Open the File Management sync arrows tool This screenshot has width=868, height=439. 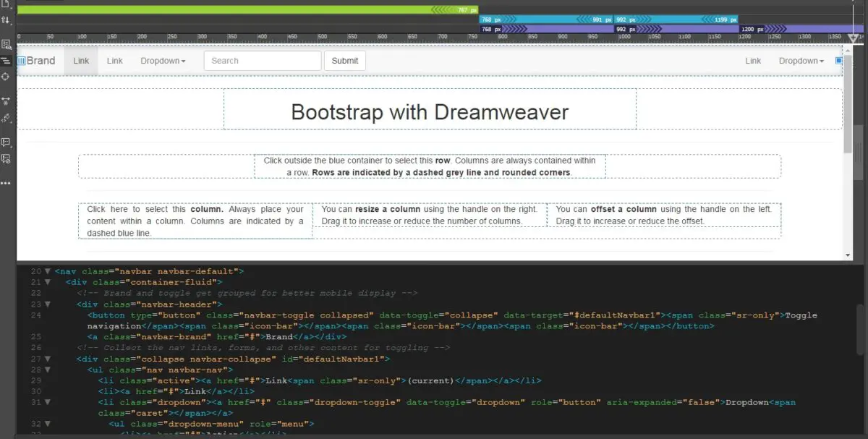pyautogui.click(x=6, y=20)
